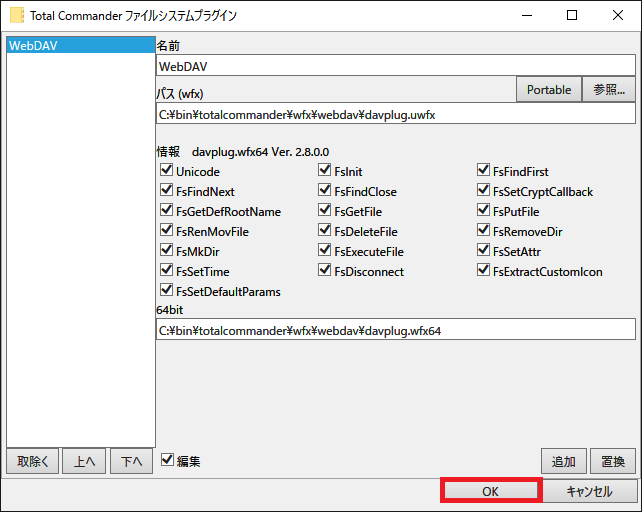Open the 参照... browse button
Viewport: 642px width, 512px height.
click(609, 89)
